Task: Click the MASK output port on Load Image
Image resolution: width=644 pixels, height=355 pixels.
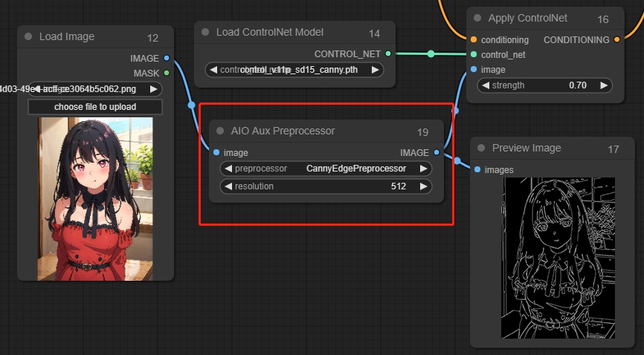Action: [167, 73]
